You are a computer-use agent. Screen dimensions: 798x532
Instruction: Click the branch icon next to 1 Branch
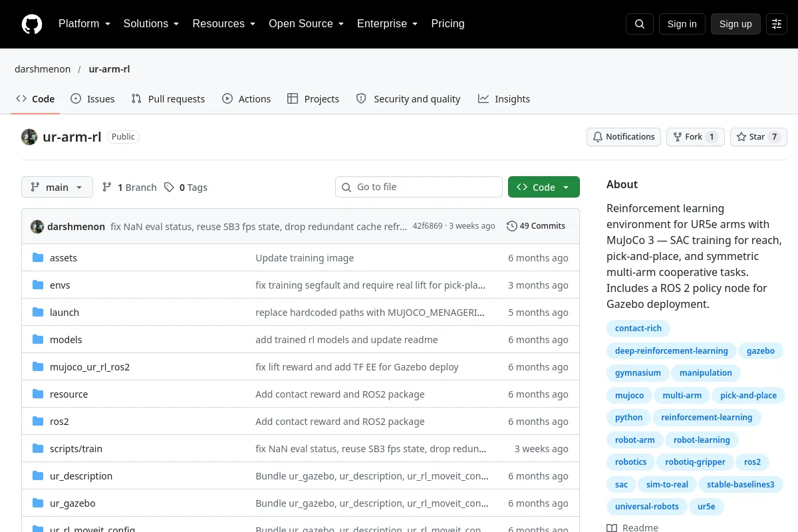[107, 188]
